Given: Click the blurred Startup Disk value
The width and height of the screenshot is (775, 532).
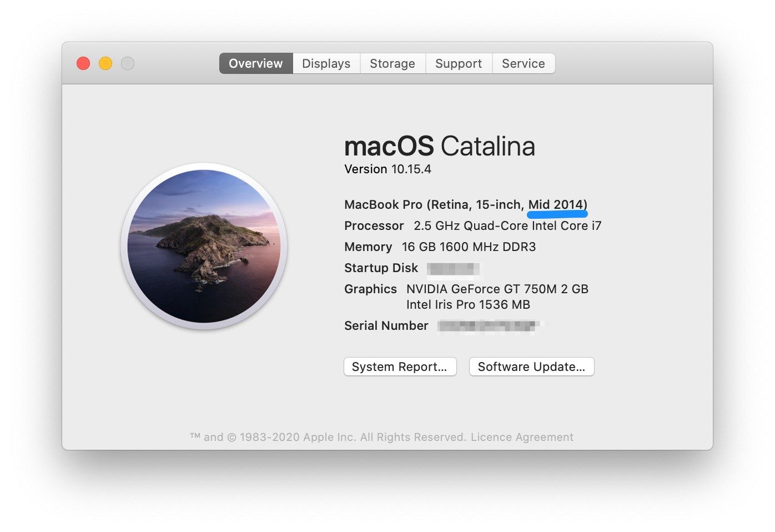Looking at the screenshot, I should 454,269.
